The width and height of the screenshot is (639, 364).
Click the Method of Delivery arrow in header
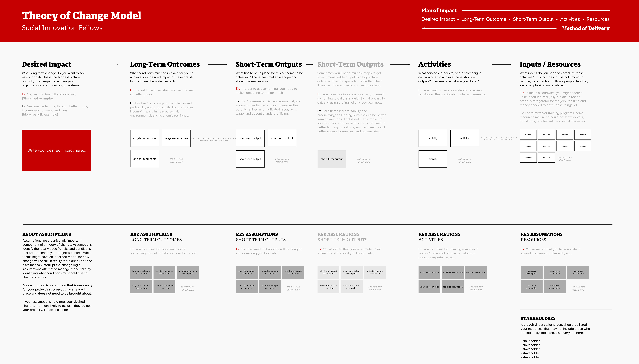click(x=489, y=28)
